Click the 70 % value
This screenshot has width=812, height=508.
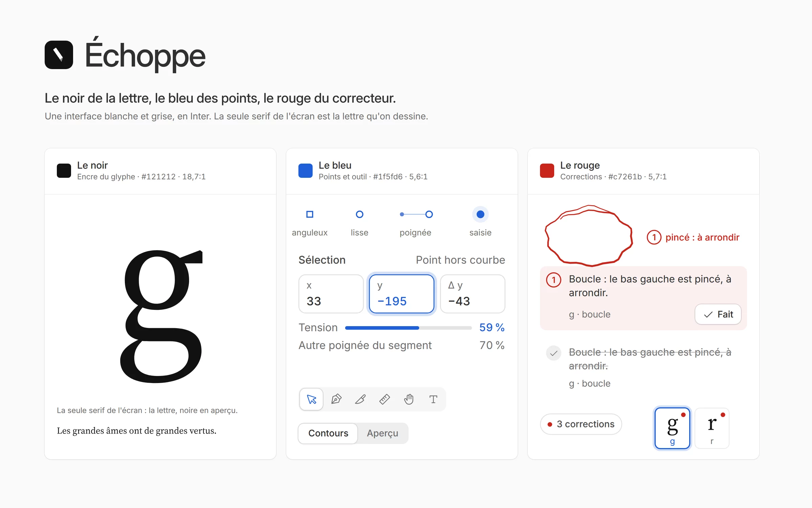pos(492,345)
